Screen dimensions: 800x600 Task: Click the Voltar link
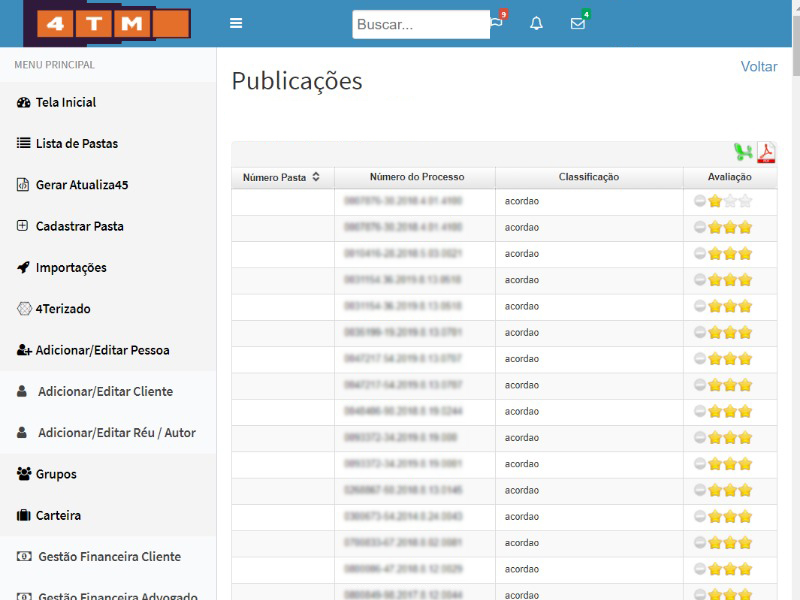758,66
